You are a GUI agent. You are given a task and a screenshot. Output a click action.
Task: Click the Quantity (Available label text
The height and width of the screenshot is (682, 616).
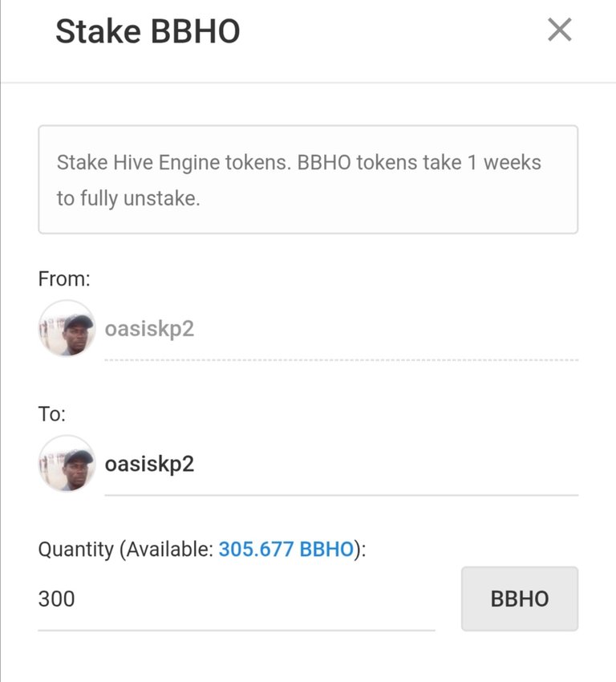(x=126, y=550)
